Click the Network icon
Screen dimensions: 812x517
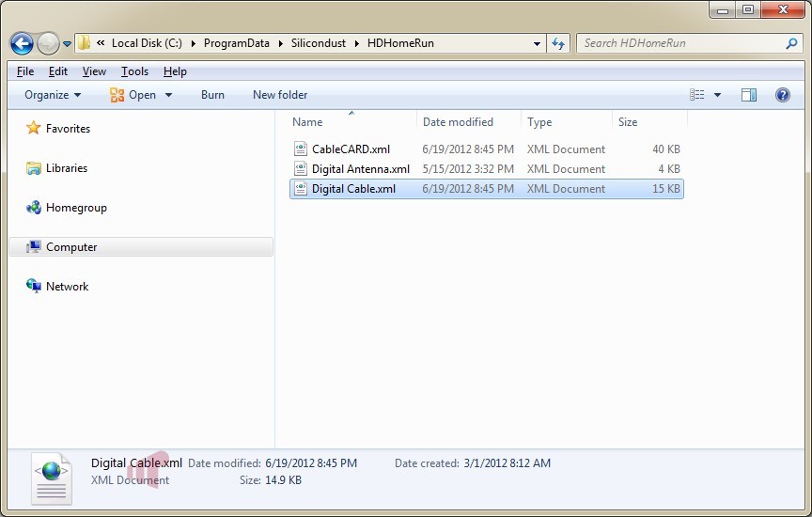pos(34,286)
